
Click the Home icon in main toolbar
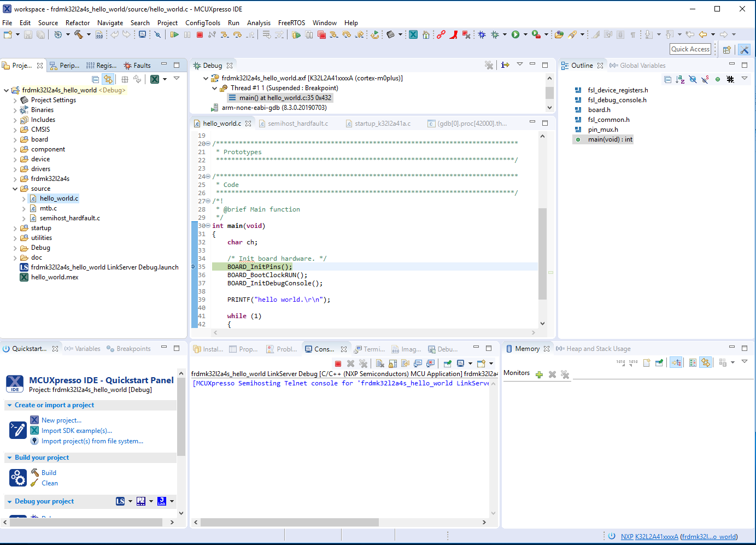[x=426, y=34]
